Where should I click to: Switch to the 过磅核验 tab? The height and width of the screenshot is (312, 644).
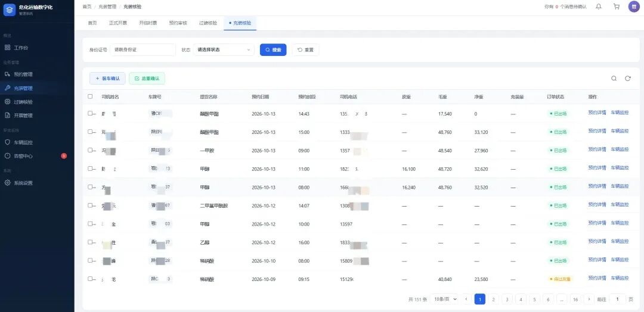pos(208,23)
